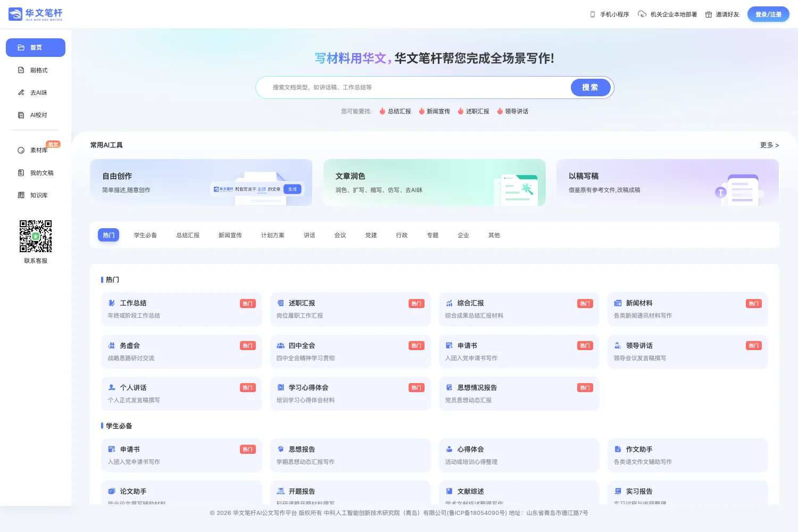This screenshot has height=532, width=798.
Task: Click the 思想报告 card icon
Action: (x=280, y=450)
